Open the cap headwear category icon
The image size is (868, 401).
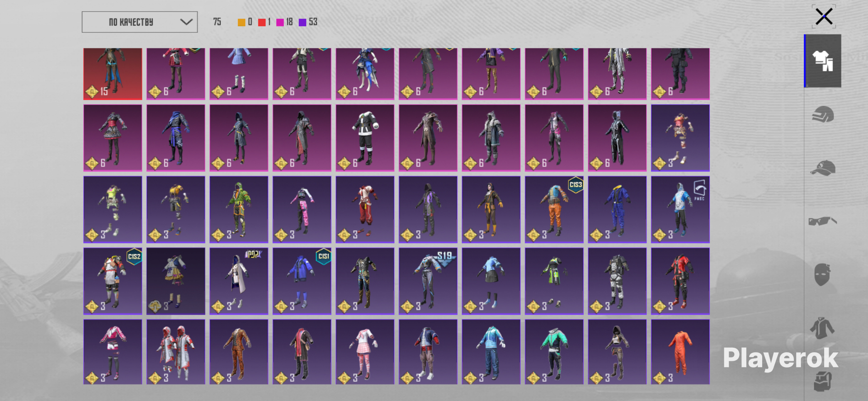tap(822, 168)
